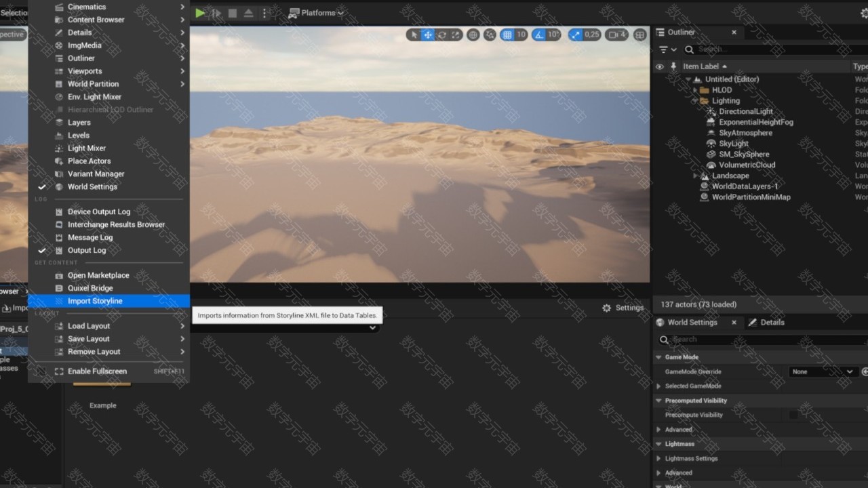Open the Platforms dropdown
Screen dimensions: 868x488
coord(316,13)
